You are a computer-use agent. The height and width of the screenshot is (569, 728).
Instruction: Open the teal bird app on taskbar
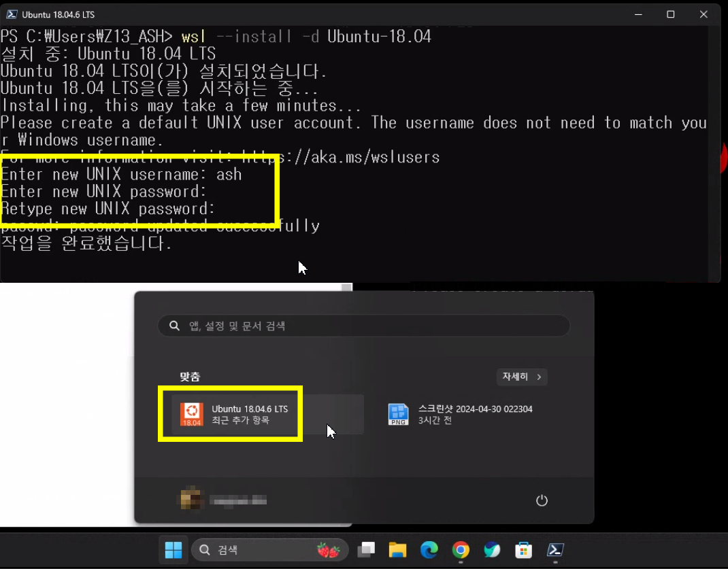(492, 550)
